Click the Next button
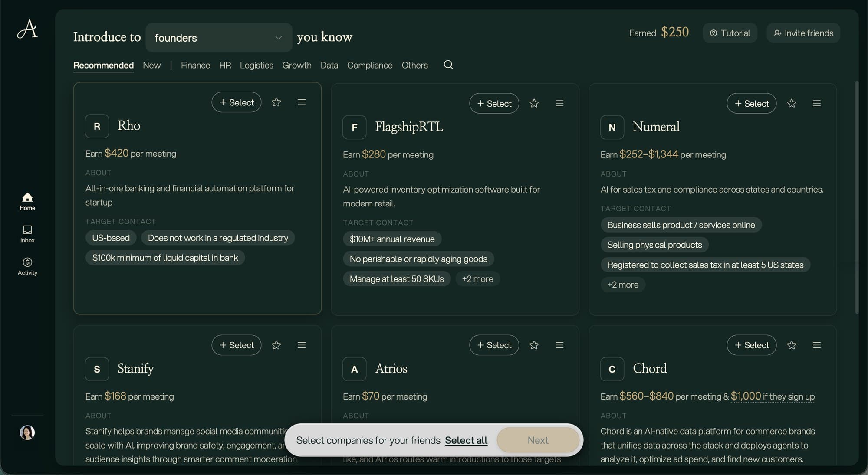 [x=538, y=440]
